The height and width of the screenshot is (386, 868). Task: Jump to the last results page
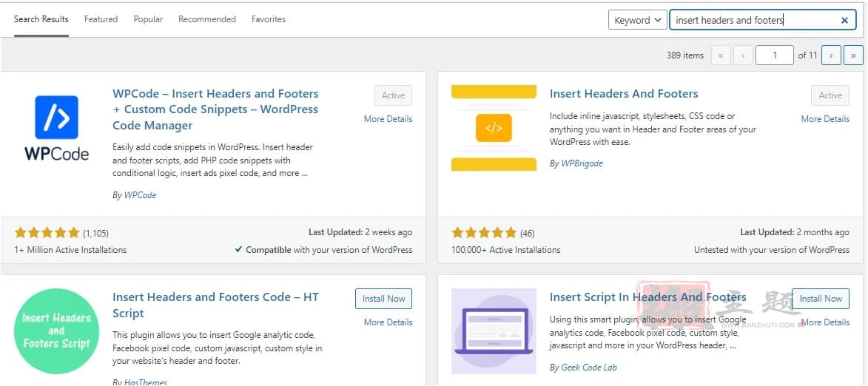point(853,55)
